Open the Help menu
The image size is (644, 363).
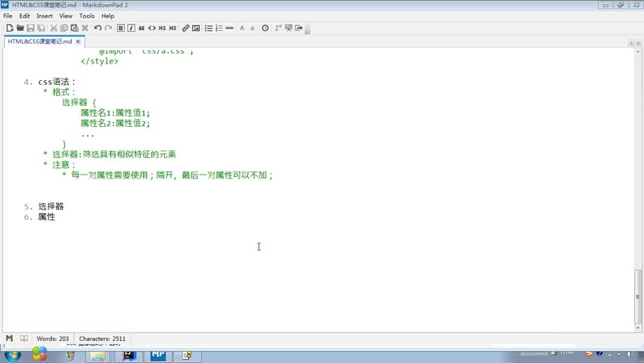pos(107,16)
